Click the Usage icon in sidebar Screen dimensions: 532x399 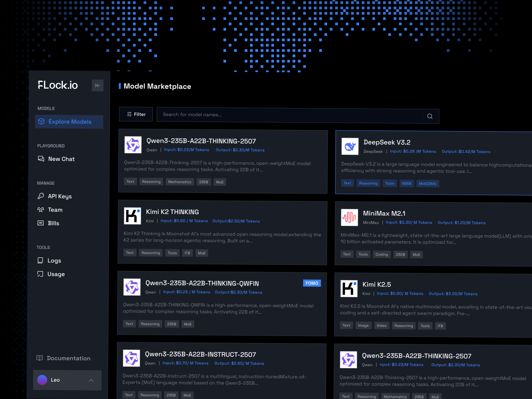[x=40, y=274]
